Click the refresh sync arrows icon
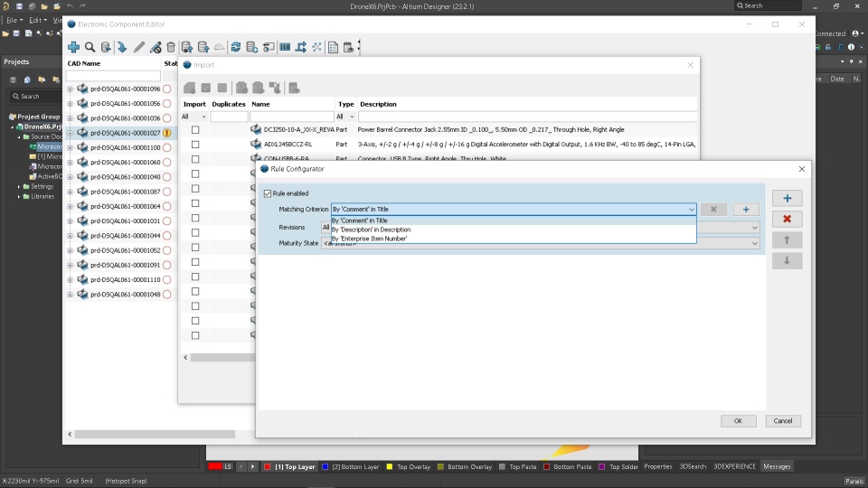This screenshot has height=488, width=868. [x=236, y=47]
